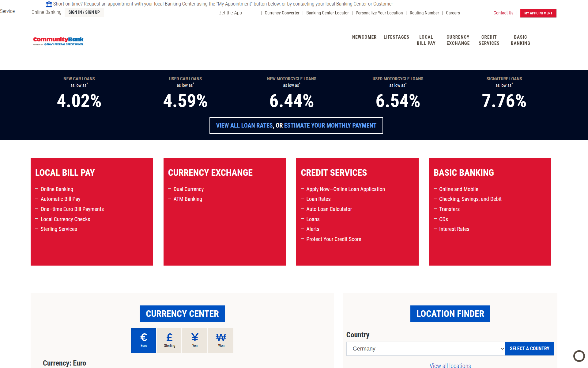
Task: Click the circular widget button at bottom right
Action: 579,356
